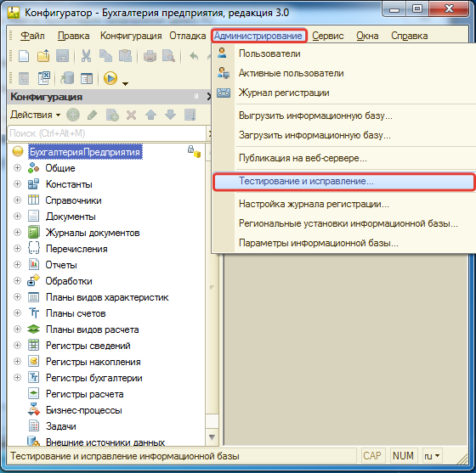Select Планы видов расчета item
Screen dimensions: 476x473
[93, 329]
